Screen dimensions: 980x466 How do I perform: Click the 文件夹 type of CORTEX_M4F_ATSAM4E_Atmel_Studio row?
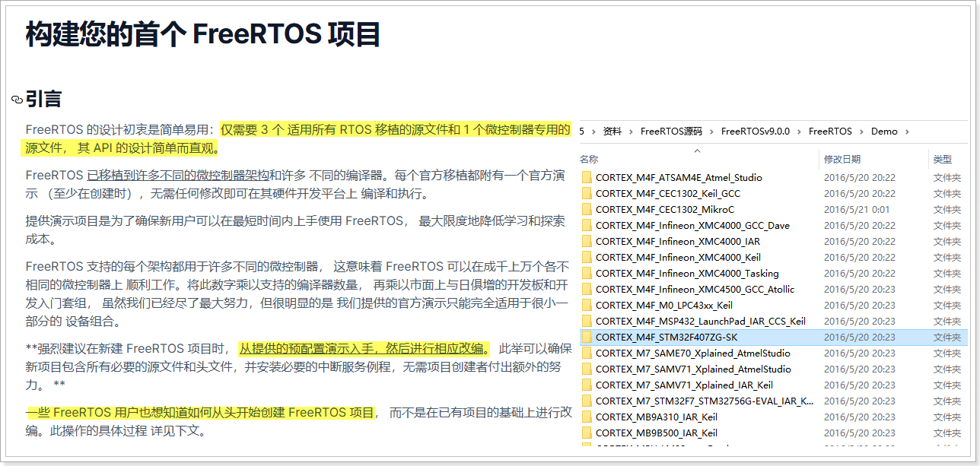[x=947, y=177]
